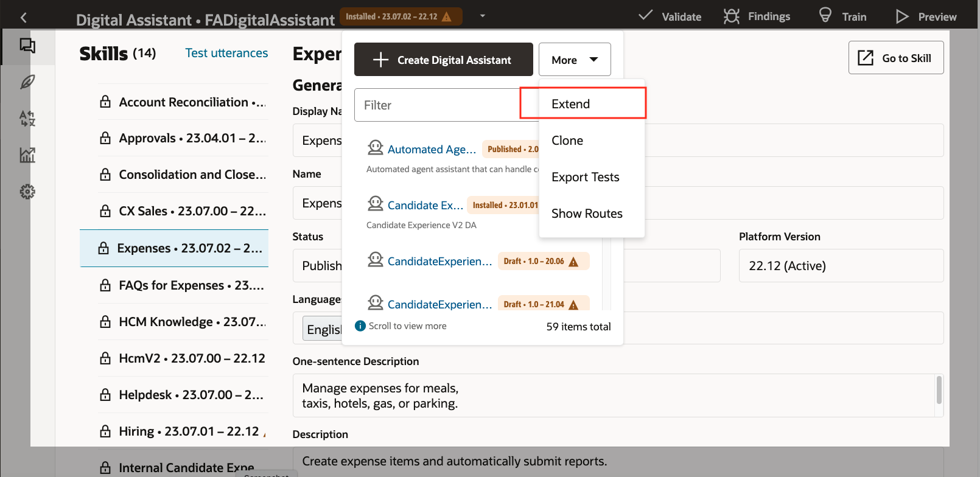Open the Test utterances link
980x477 pixels.
(x=226, y=53)
